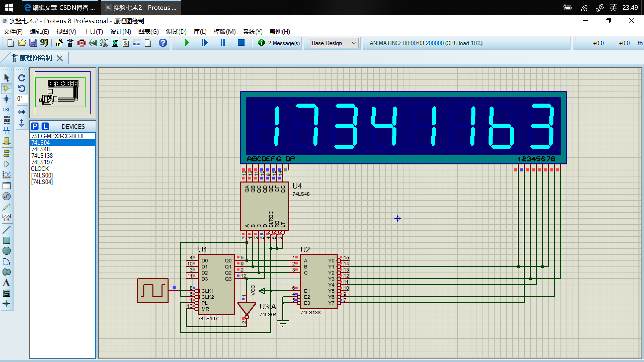The width and height of the screenshot is (644, 362).
Task: Click the Step simulation button
Action: pos(204,43)
